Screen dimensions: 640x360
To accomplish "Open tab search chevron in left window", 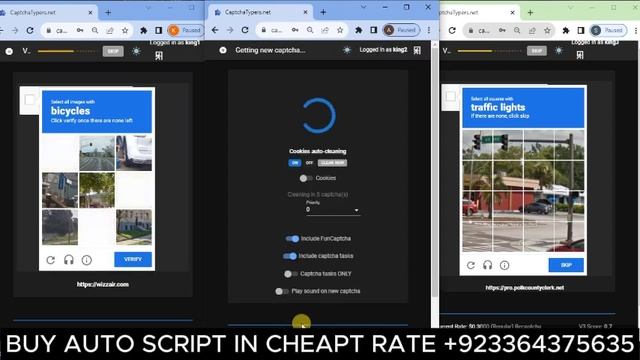I will (x=148, y=8).
